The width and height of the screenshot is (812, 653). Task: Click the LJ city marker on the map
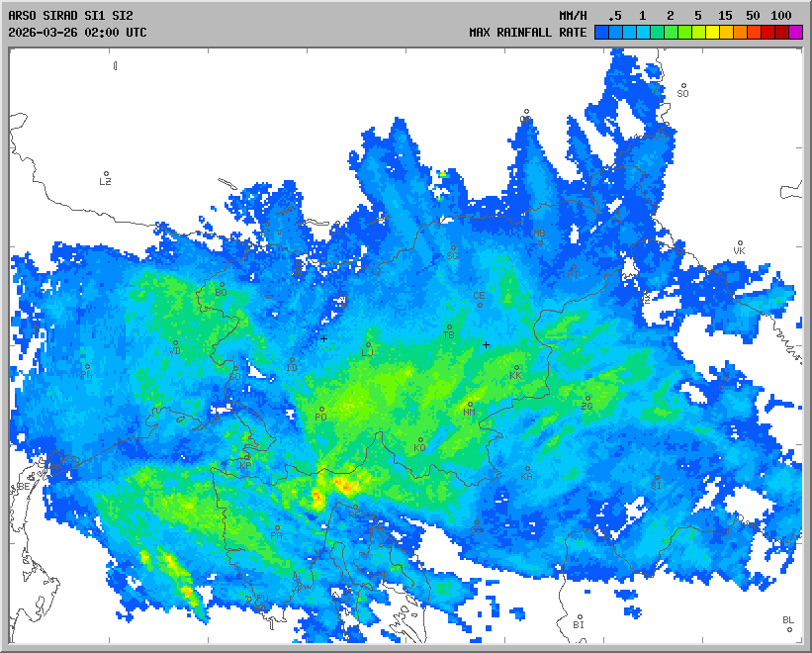pyautogui.click(x=369, y=345)
